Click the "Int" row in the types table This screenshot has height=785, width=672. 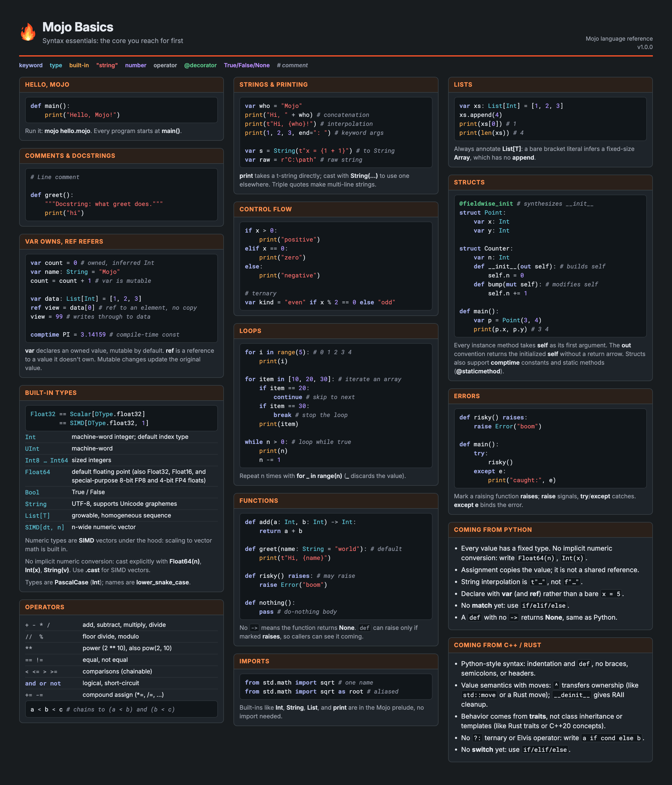[121, 437]
